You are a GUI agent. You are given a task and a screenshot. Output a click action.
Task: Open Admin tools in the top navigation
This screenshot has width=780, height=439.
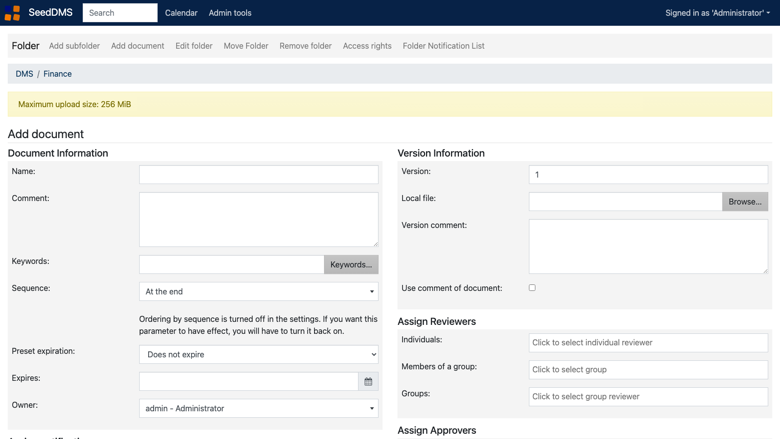coord(230,13)
